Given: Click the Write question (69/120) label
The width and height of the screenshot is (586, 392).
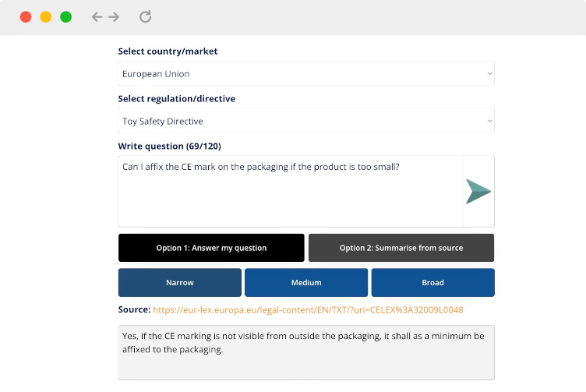Looking at the screenshot, I should pos(169,146).
